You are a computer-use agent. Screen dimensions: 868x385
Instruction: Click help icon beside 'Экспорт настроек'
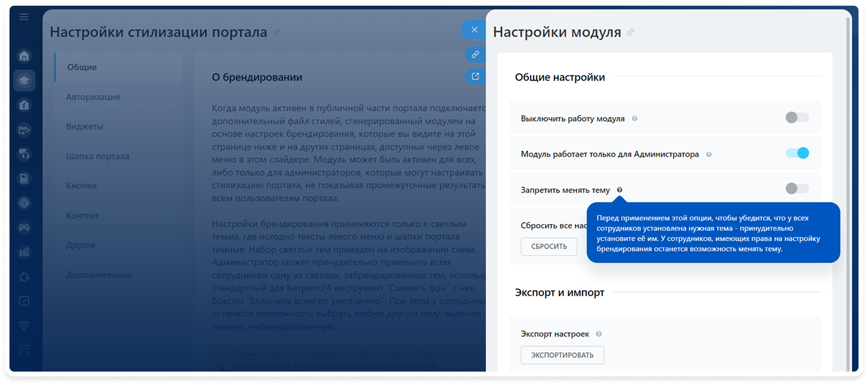pyautogui.click(x=599, y=334)
